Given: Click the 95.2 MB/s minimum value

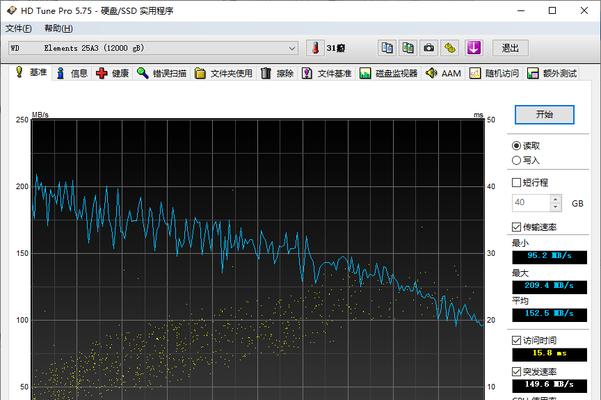Looking at the screenshot, I should (549, 257).
